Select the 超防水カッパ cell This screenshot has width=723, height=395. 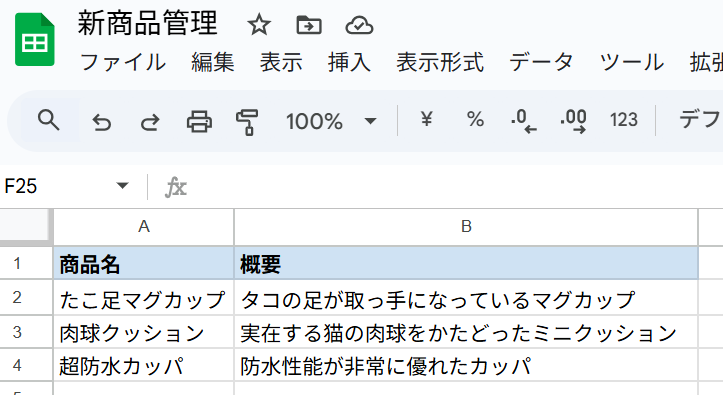click(x=144, y=365)
